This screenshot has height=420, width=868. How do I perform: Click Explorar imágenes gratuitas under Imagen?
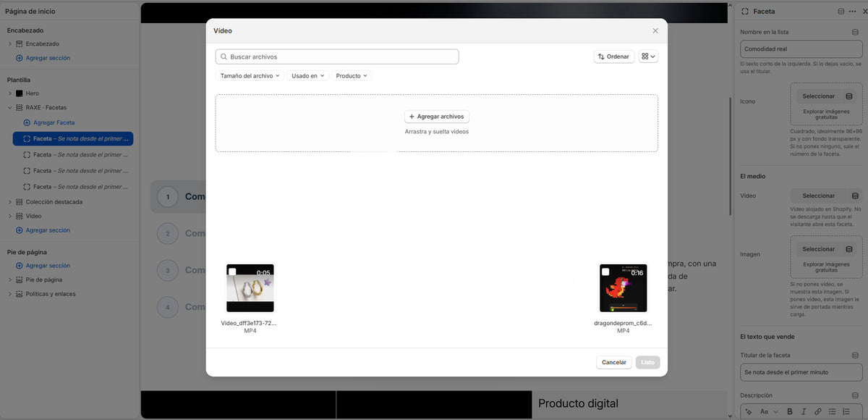pyautogui.click(x=826, y=267)
